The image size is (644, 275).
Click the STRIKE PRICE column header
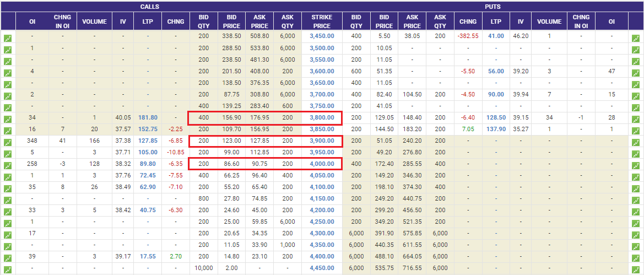point(322,21)
